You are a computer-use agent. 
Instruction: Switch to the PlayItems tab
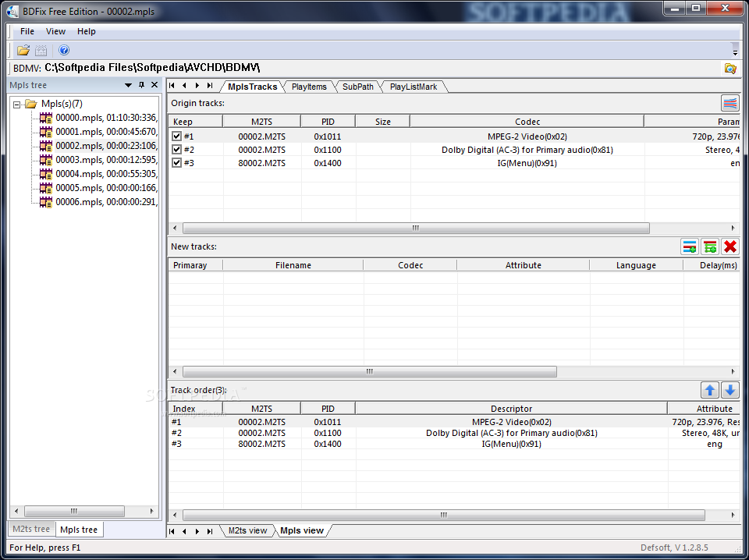click(x=309, y=87)
